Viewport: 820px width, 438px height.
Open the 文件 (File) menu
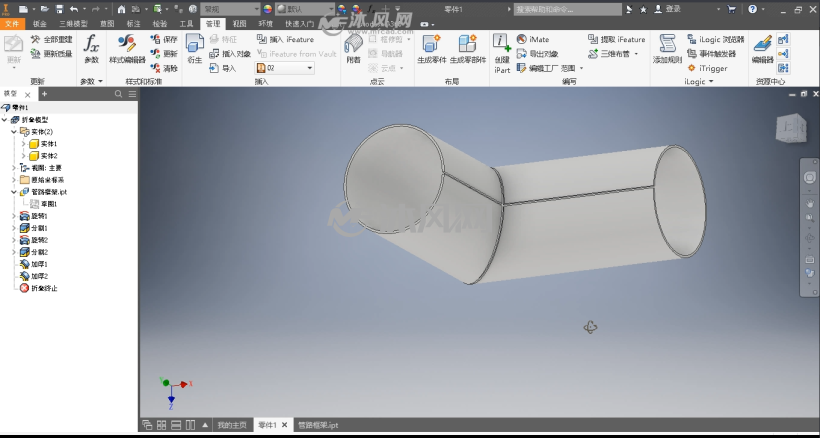(x=12, y=24)
